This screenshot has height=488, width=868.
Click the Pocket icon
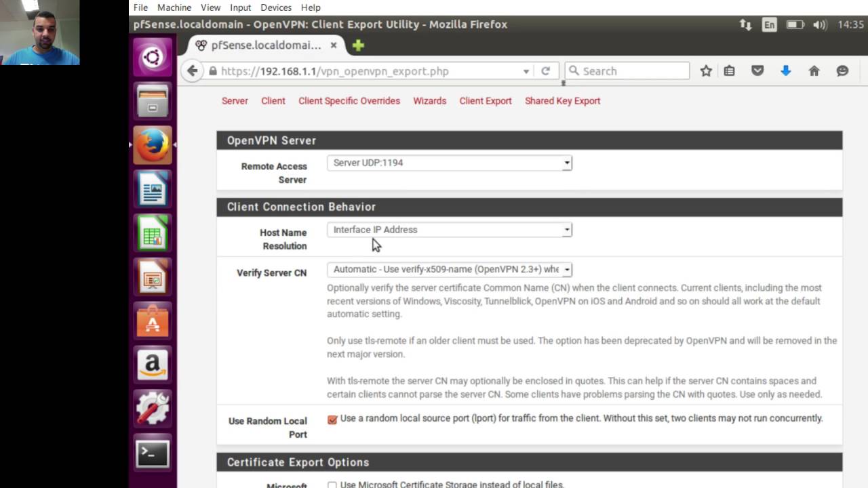coord(757,70)
